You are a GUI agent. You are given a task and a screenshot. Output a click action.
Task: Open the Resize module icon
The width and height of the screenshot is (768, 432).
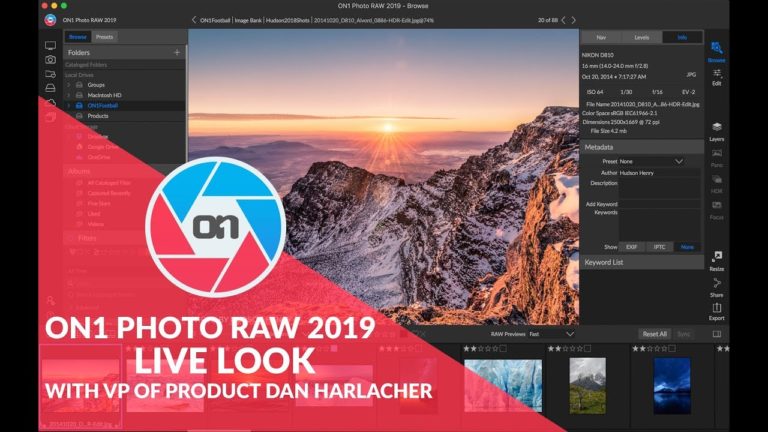[x=717, y=257]
